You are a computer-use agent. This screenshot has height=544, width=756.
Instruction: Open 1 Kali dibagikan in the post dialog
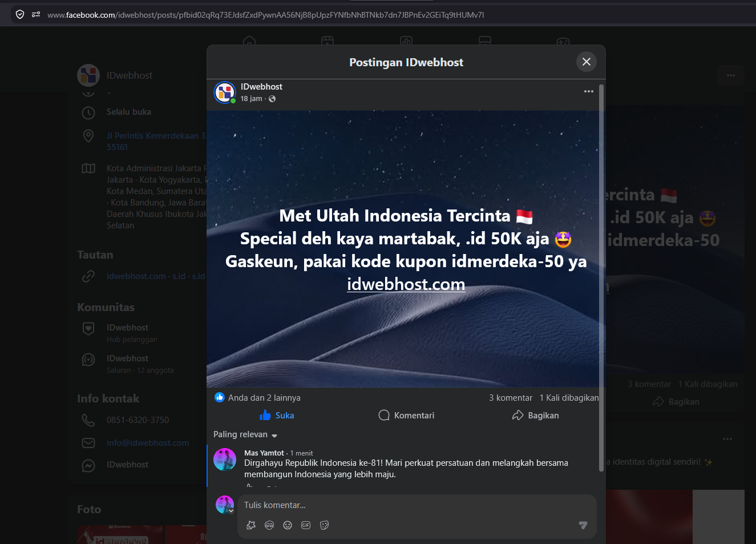[x=569, y=398]
